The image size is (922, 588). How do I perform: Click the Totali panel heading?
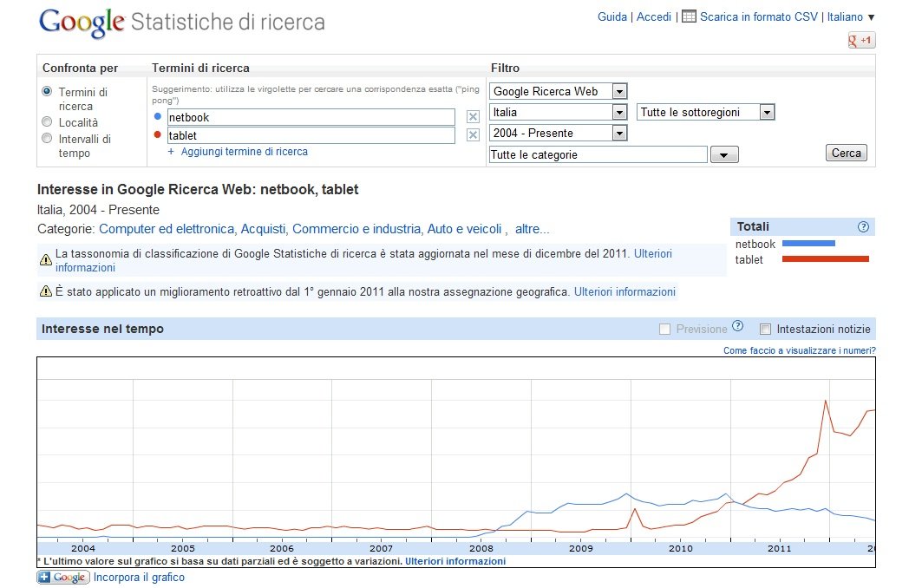pos(753,226)
